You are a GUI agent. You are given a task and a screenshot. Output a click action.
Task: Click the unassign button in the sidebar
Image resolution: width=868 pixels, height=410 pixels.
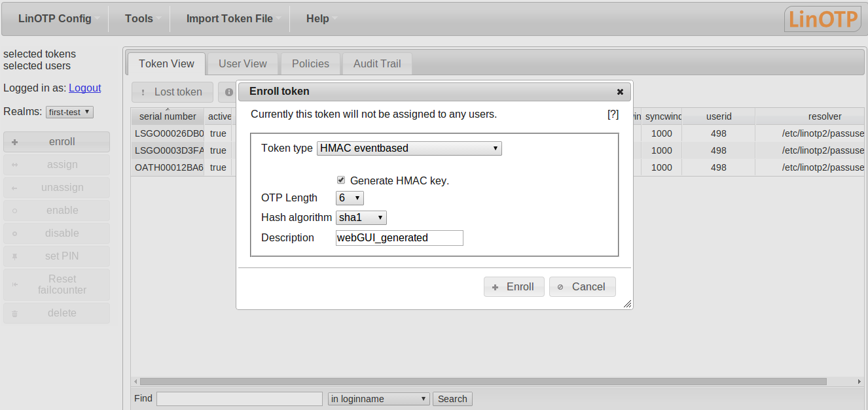tap(56, 188)
